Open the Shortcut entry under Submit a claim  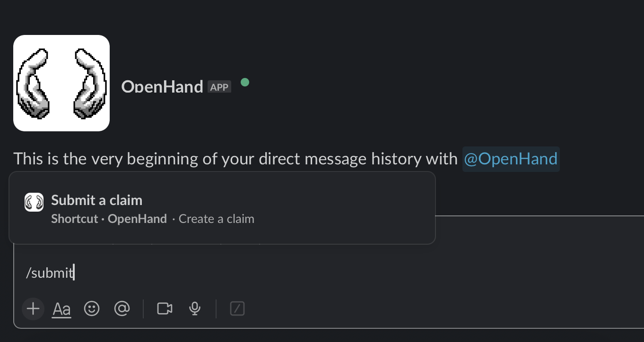tap(74, 218)
